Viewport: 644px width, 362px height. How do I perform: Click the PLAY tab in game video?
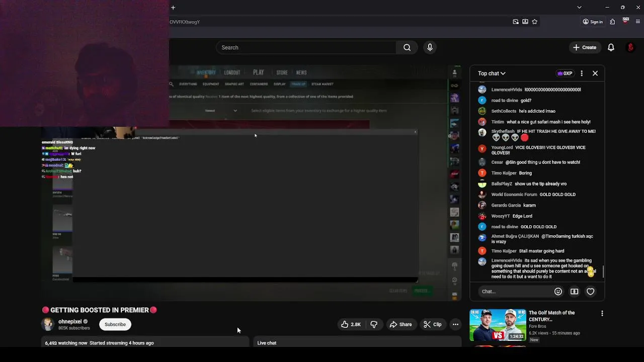pos(259,72)
